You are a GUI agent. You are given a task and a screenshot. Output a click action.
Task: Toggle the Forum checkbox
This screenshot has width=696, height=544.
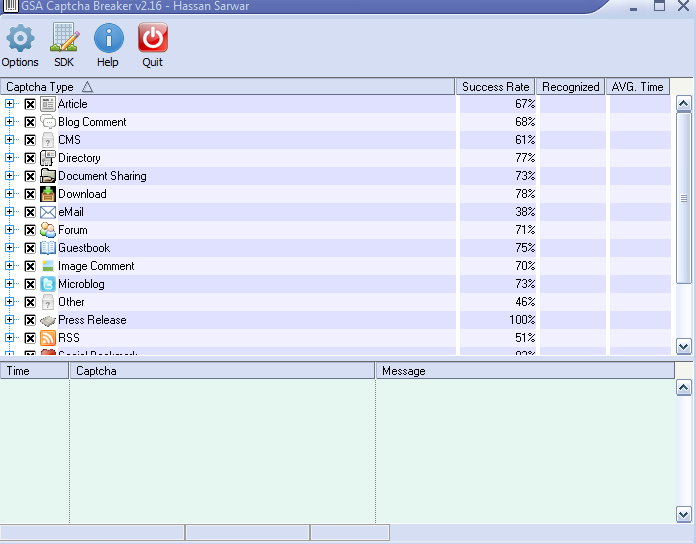point(30,230)
